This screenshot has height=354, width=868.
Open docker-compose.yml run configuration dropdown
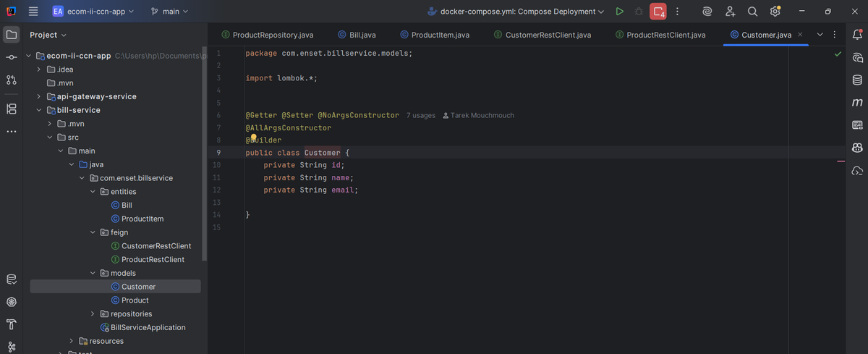pos(516,12)
